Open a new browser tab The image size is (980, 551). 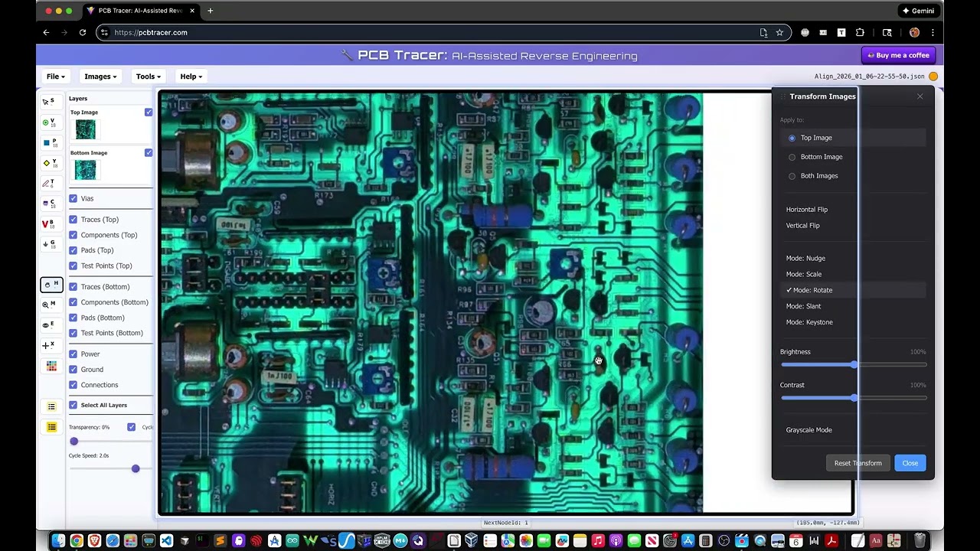210,11
